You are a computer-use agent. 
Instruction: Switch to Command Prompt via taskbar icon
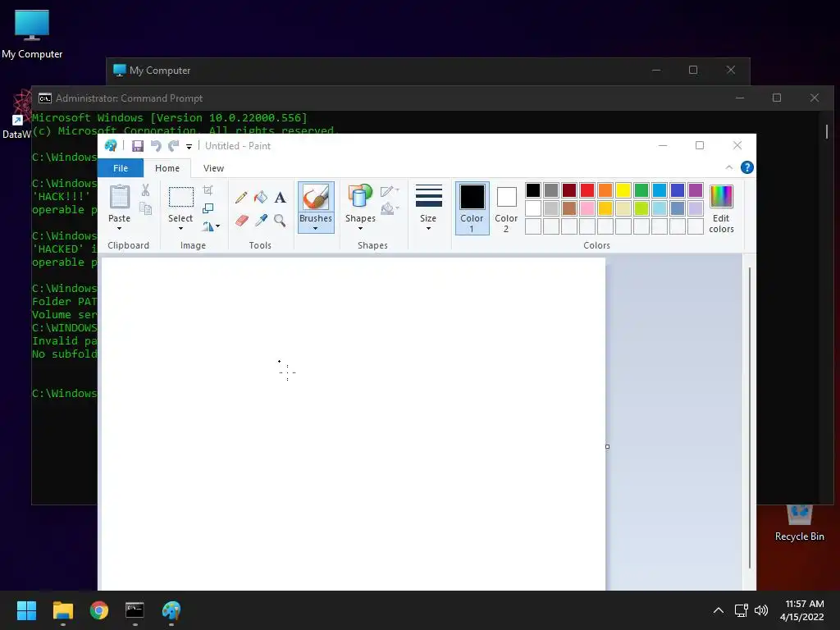(135, 610)
